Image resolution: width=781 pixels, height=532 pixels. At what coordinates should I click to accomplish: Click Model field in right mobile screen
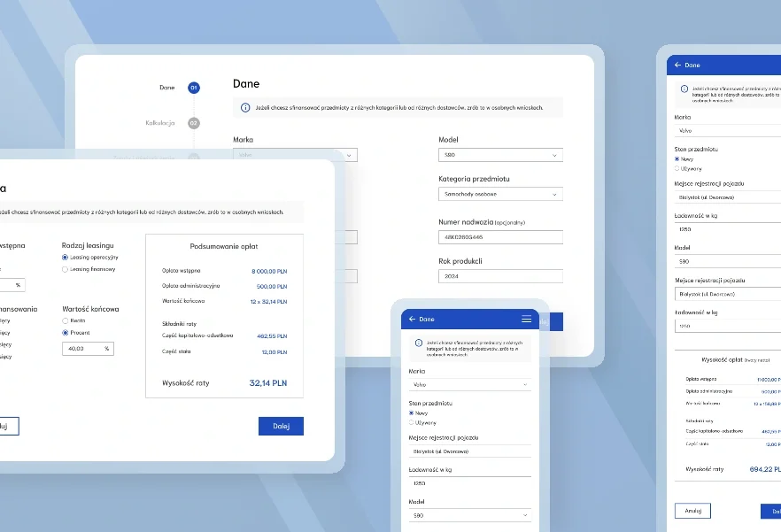tap(728, 261)
